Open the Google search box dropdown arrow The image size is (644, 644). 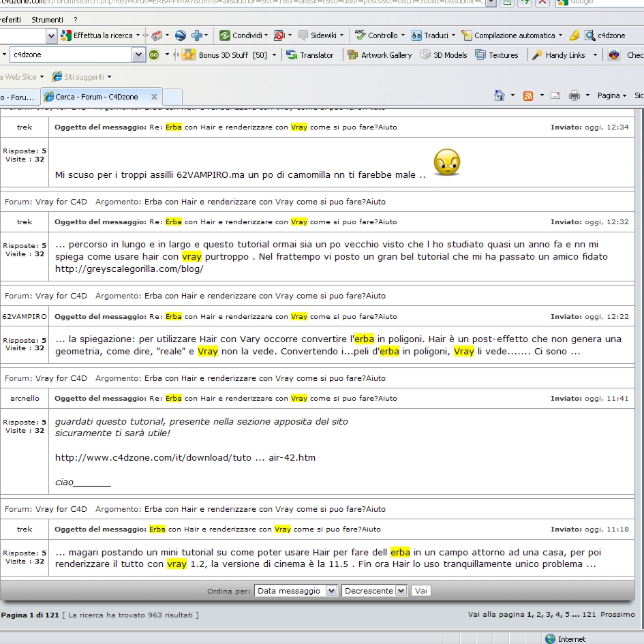coord(51,35)
